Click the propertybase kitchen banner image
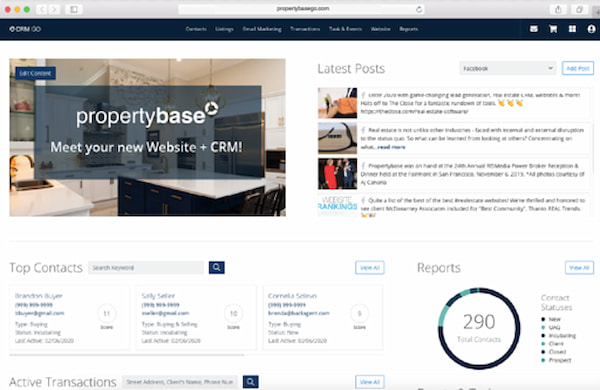This screenshot has height=390, width=600. [x=147, y=137]
